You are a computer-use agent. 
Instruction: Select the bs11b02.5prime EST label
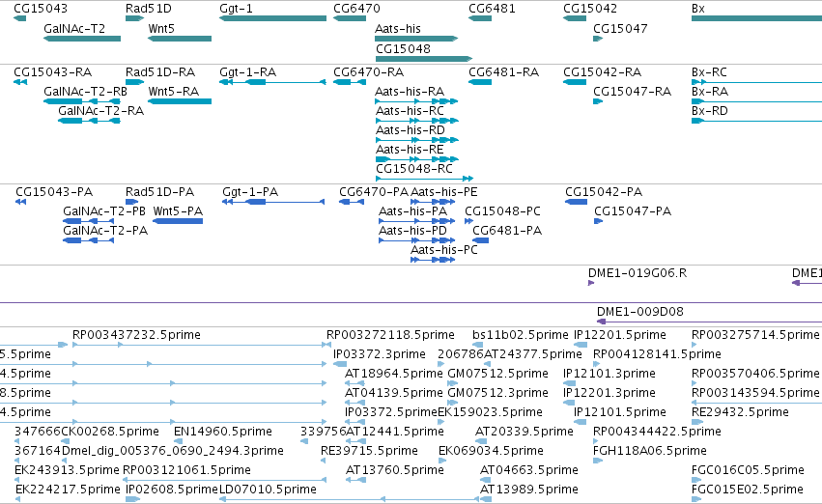click(x=520, y=335)
